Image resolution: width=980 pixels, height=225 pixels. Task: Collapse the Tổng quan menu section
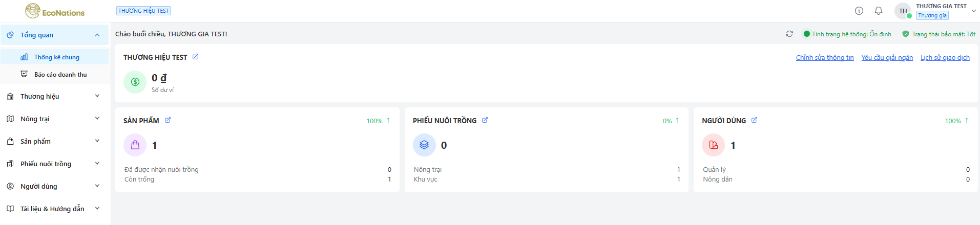(x=97, y=35)
